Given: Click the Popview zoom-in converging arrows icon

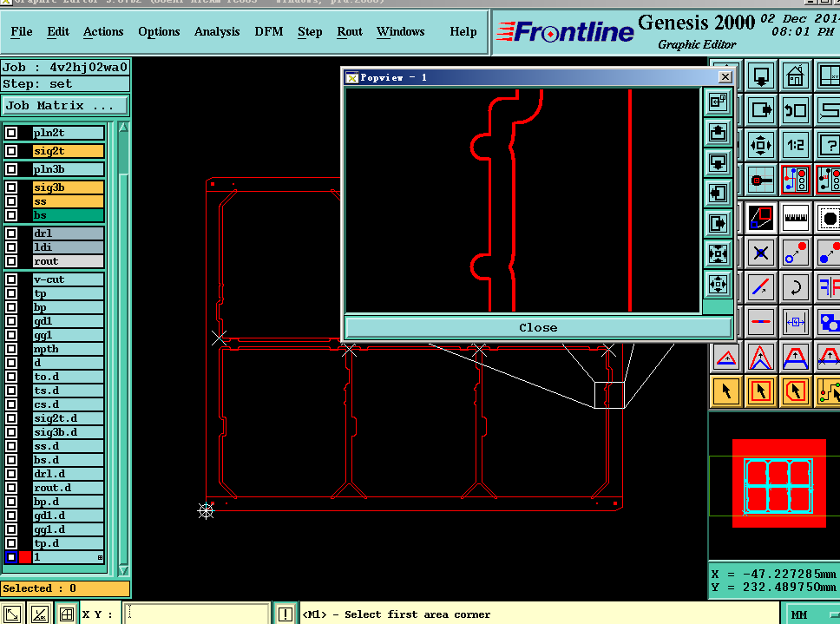Looking at the screenshot, I should 718,253.
